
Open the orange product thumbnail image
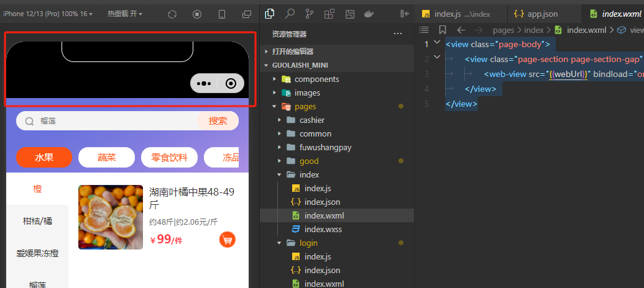point(111,217)
